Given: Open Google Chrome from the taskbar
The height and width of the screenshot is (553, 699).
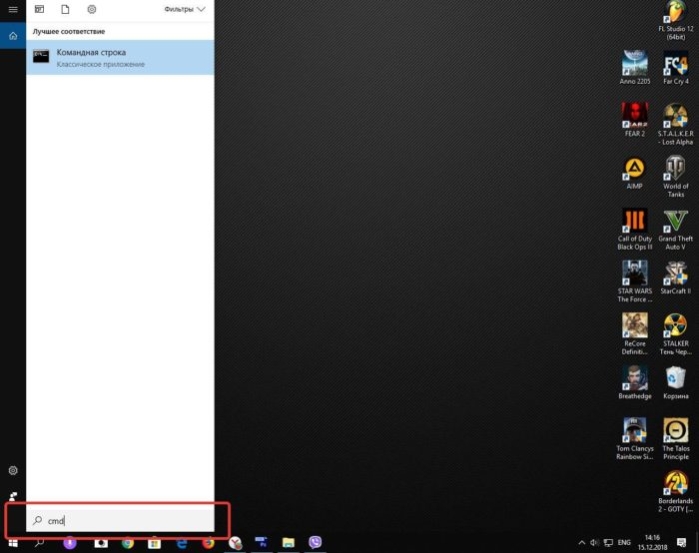Looking at the screenshot, I should pyautogui.click(x=128, y=543).
